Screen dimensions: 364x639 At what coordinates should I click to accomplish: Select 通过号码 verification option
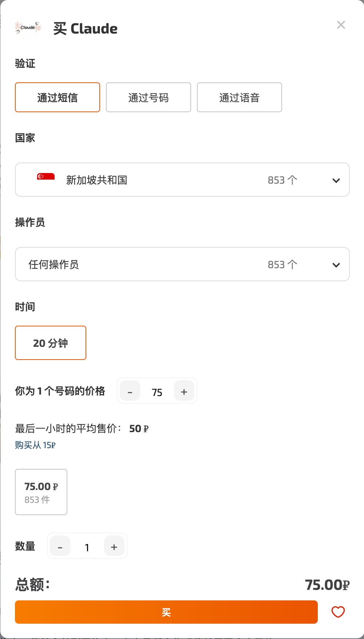point(149,97)
